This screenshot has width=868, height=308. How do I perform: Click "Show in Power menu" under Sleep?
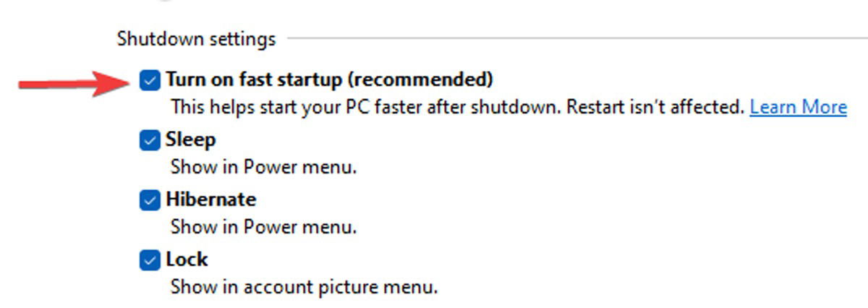(x=264, y=167)
